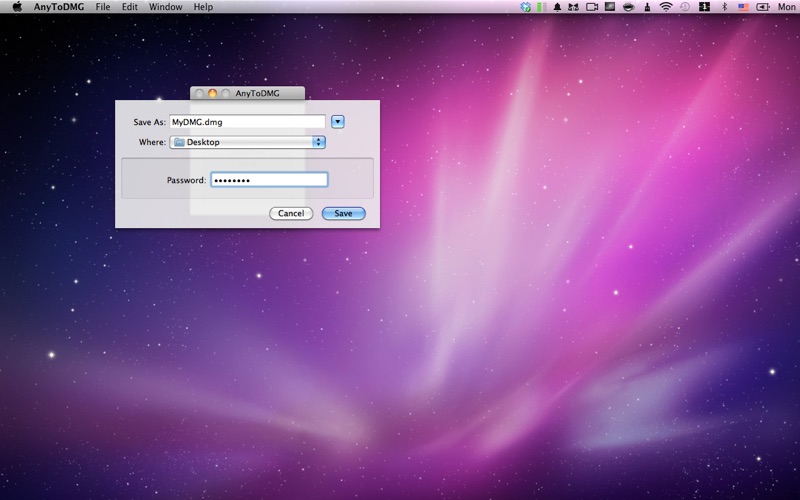Click the Save button
This screenshot has height=500, width=800.
[343, 213]
